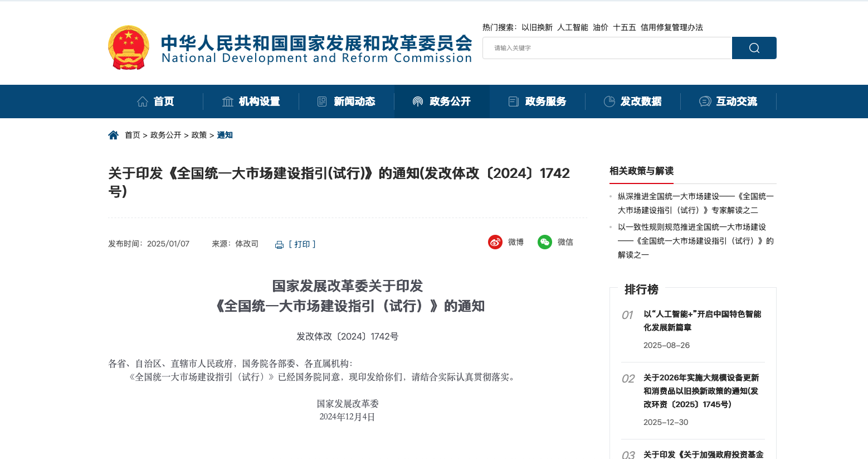Click the document icon on 政务服务

pyautogui.click(x=513, y=101)
